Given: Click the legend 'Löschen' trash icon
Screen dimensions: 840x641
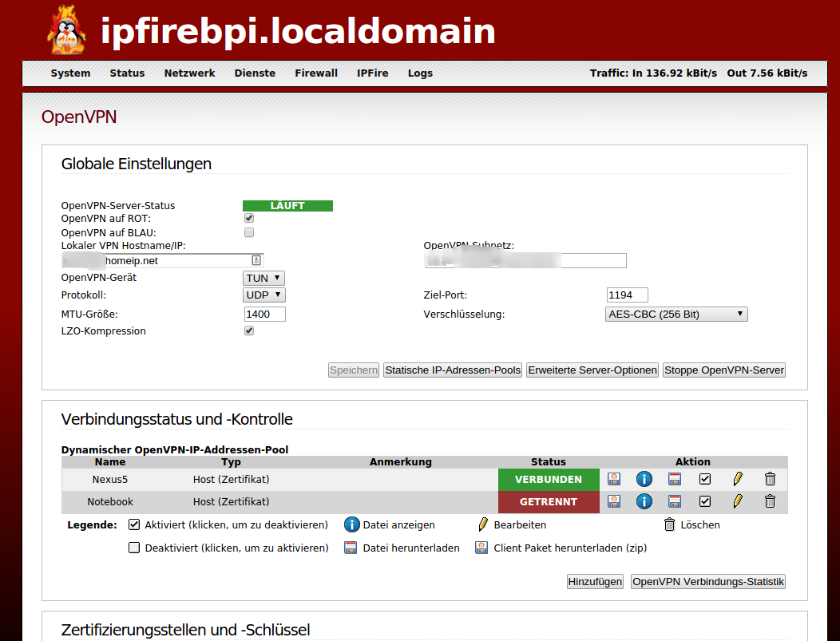Looking at the screenshot, I should 669,524.
